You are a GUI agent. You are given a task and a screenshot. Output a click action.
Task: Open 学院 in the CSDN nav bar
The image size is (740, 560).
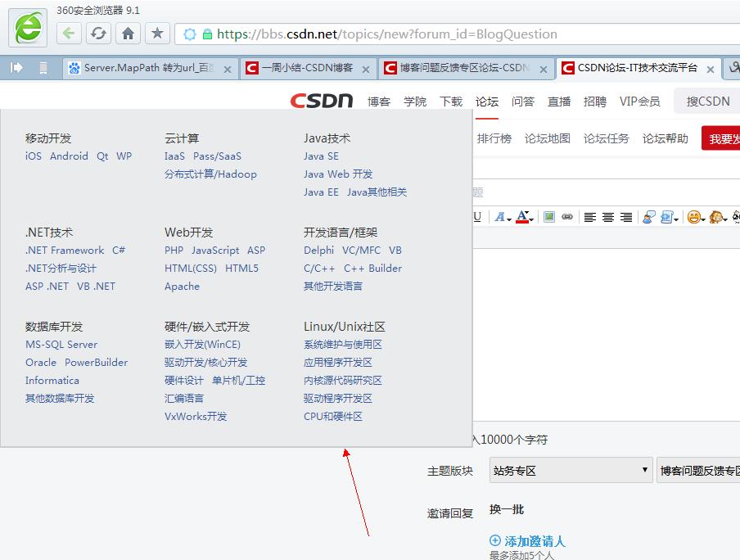click(x=415, y=101)
